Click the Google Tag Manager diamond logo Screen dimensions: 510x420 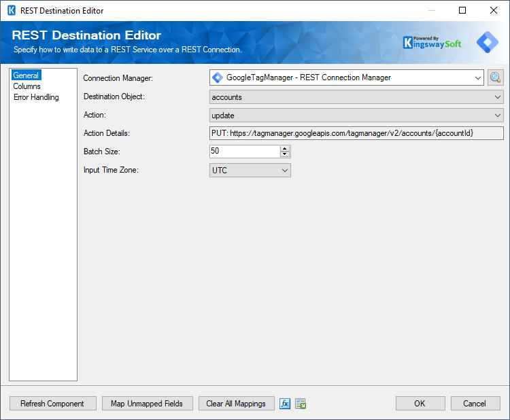coord(488,42)
